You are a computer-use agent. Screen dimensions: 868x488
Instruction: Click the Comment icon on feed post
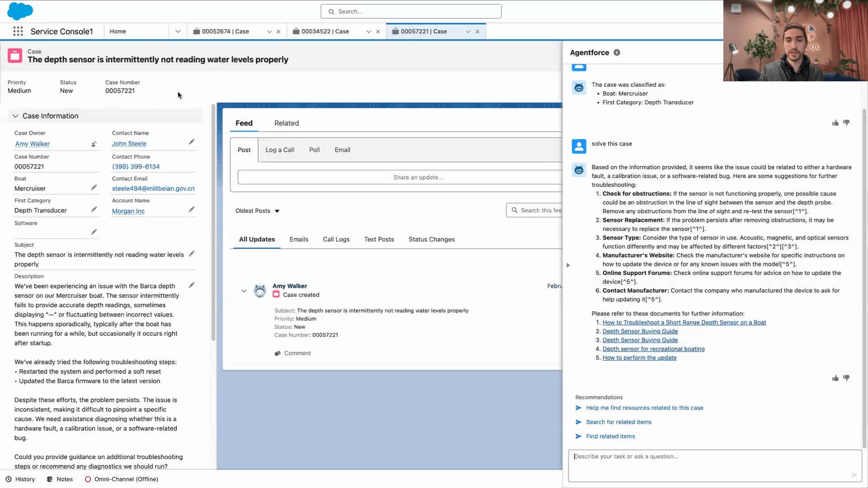click(x=278, y=353)
